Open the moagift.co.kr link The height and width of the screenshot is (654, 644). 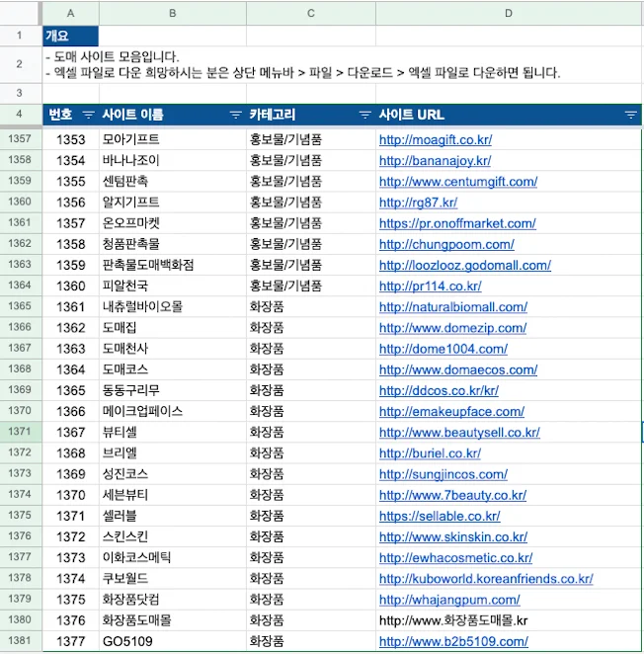pyautogui.click(x=436, y=139)
